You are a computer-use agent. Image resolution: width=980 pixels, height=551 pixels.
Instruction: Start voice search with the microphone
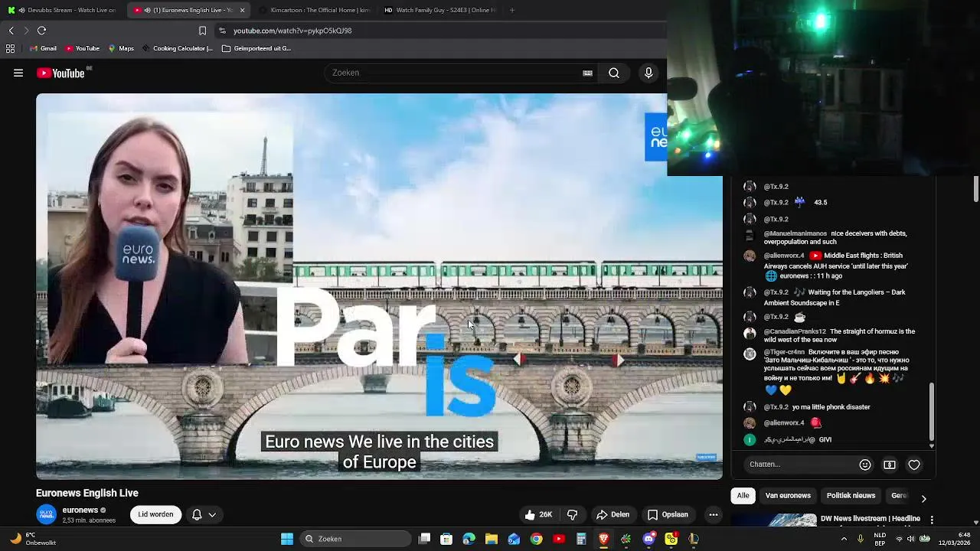pos(648,73)
